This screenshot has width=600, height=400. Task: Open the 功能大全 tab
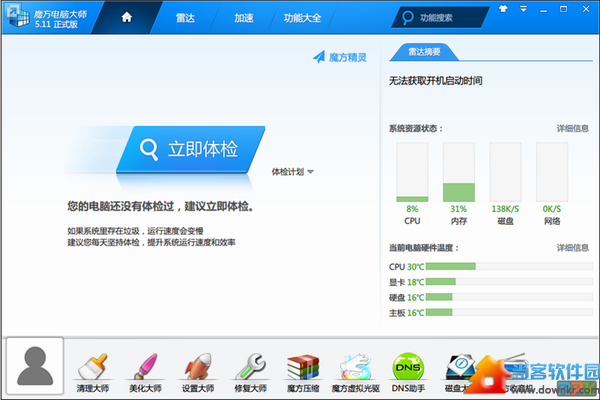[x=302, y=18]
